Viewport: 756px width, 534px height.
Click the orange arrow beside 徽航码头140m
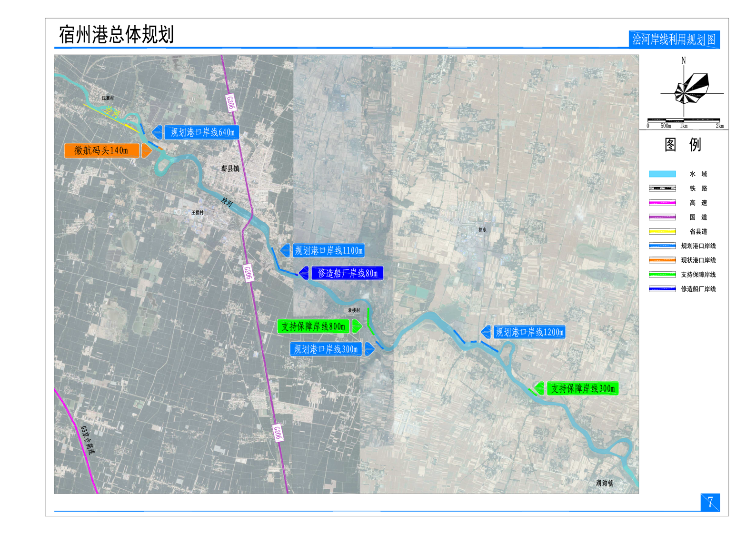pos(147,151)
